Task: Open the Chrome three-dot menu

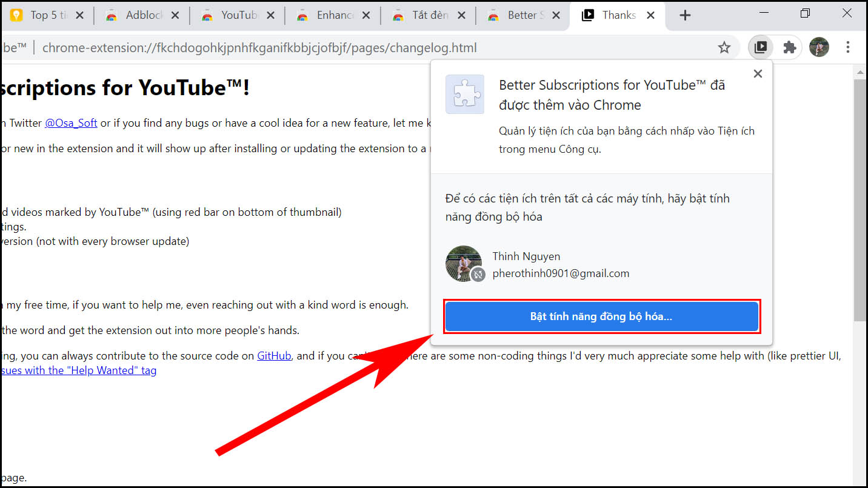Action: [x=847, y=47]
